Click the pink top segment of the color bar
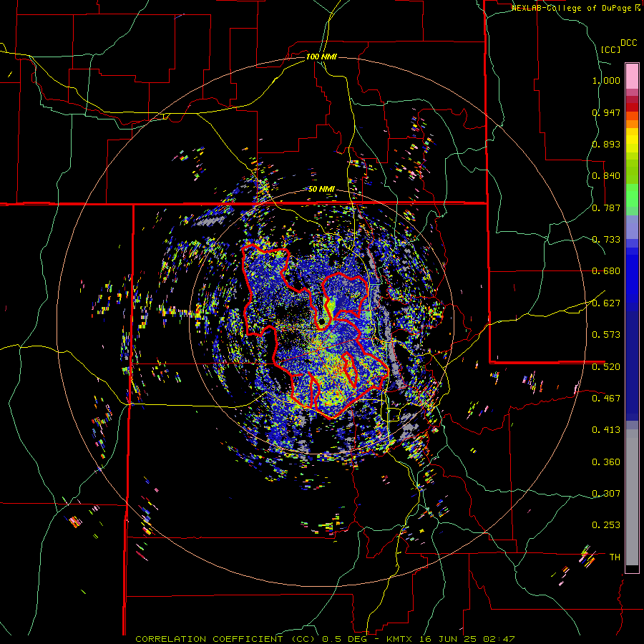The width and height of the screenshot is (644, 644). click(x=632, y=76)
